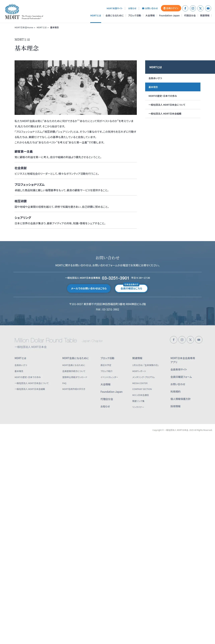Open footer link COMPANY SECTION
Screen dimensions: 215x644
click(x=142, y=389)
